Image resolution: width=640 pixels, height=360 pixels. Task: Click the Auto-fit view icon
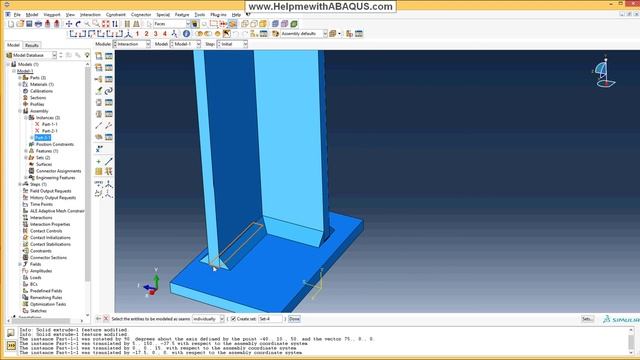pos(106,24)
